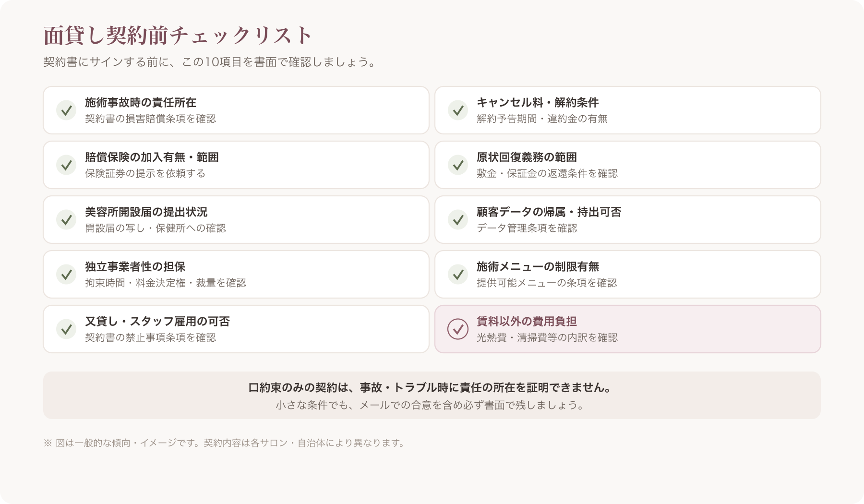Viewport: 864px width, 504px height.
Task: Click the text 契約書の禁止事項条項を確認
Action: coord(151,337)
